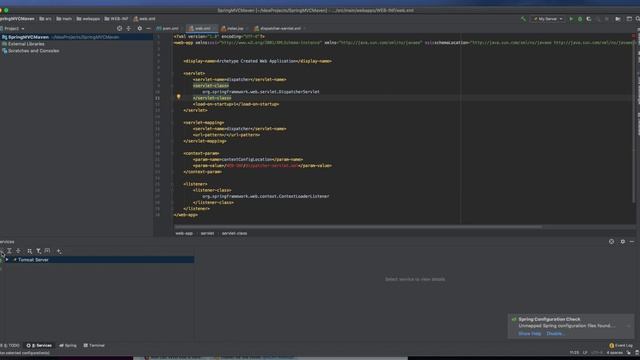640x360 pixels.
Task: Click locate/select opened file target icon
Action: pyautogui.click(x=119, y=29)
